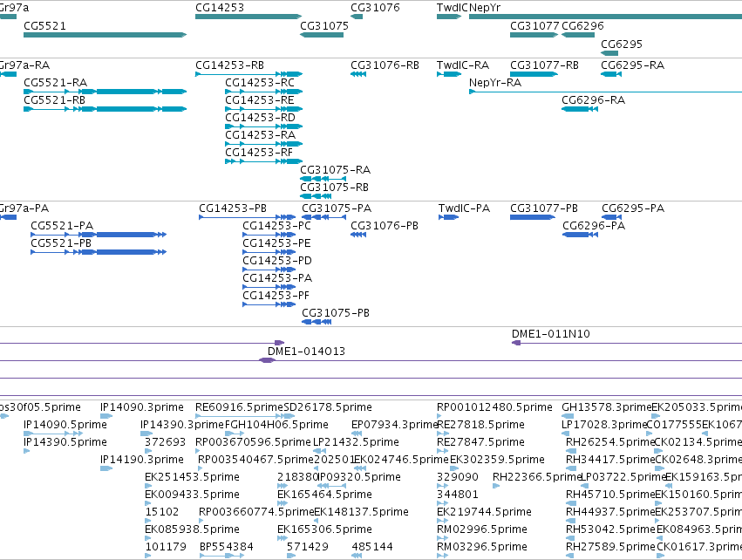Click the RM03296.5prime EST label
The image size is (742, 560).
click(481, 547)
